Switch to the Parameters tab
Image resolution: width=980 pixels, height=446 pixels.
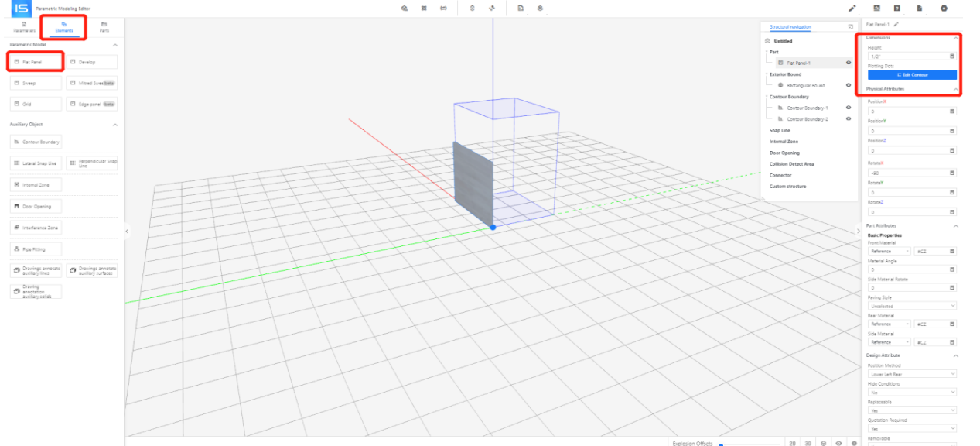(x=24, y=27)
